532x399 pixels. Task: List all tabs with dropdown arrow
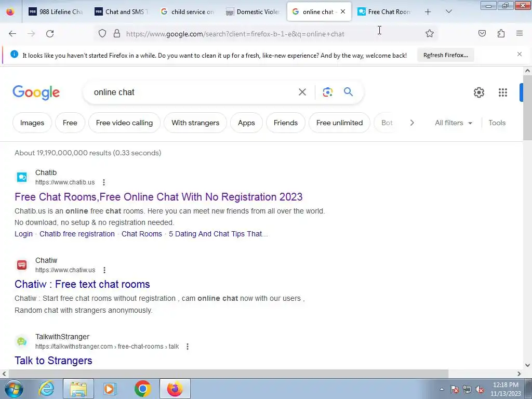pos(448,12)
